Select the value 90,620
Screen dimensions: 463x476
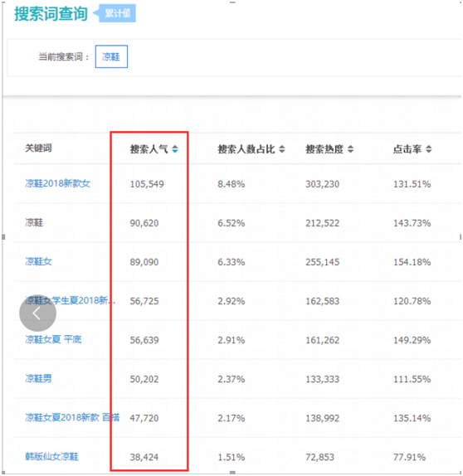click(x=144, y=223)
